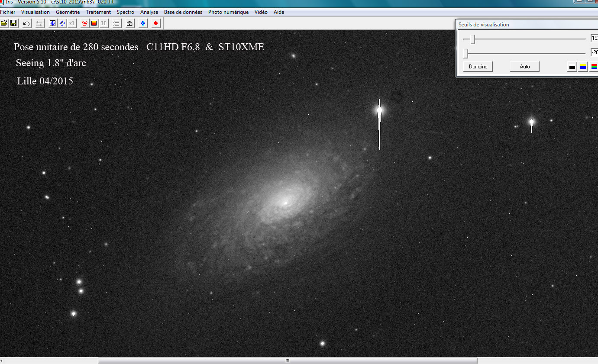Image resolution: width=598 pixels, height=364 pixels.
Task: Click the Undo arrow toolbar icon
Action: 26,23
